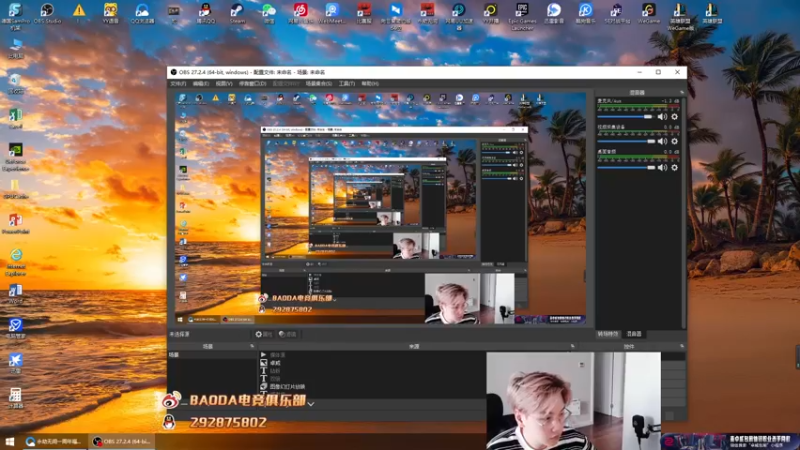Open settings gear for Mic/Aux mixer track

(x=674, y=117)
